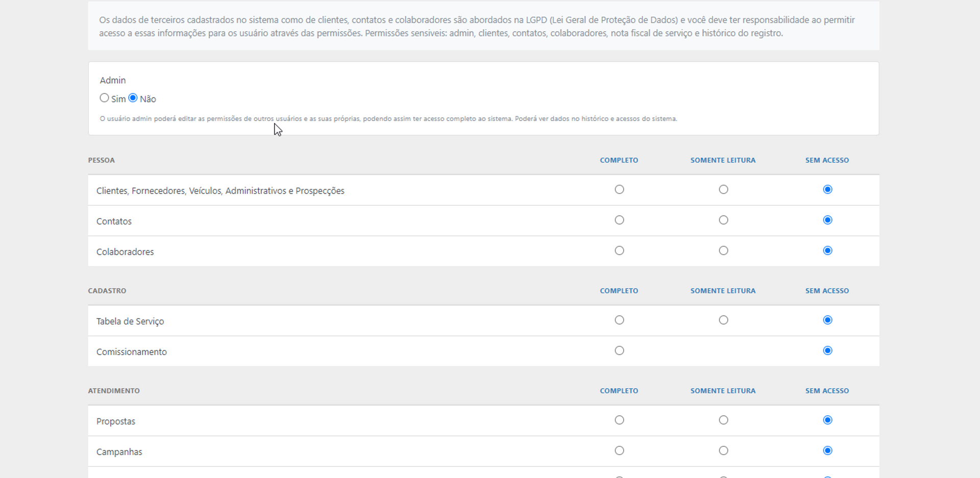Select Sem Acesso for Tabela de Serviço
This screenshot has height=478, width=980.
[827, 321]
